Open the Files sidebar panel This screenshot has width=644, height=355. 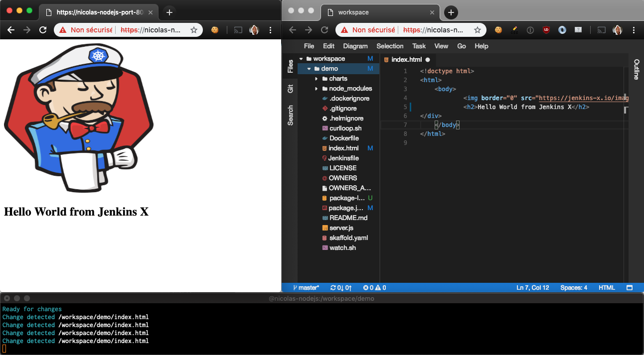290,66
